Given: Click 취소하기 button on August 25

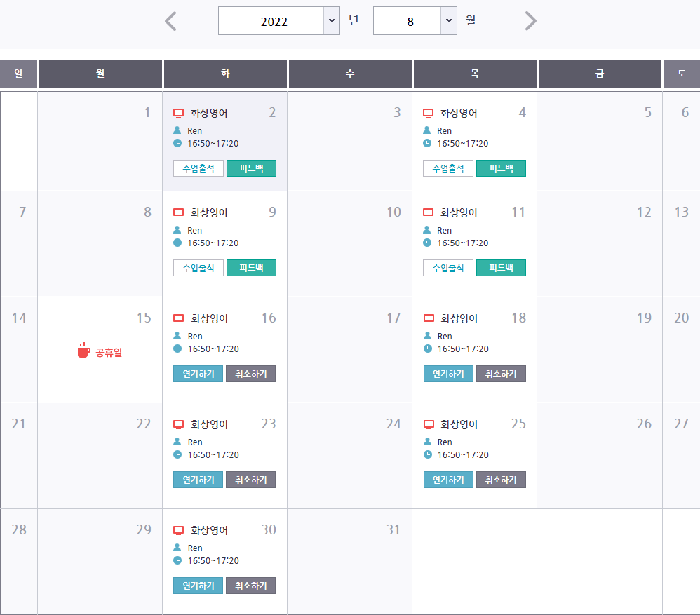Looking at the screenshot, I should click(501, 480).
